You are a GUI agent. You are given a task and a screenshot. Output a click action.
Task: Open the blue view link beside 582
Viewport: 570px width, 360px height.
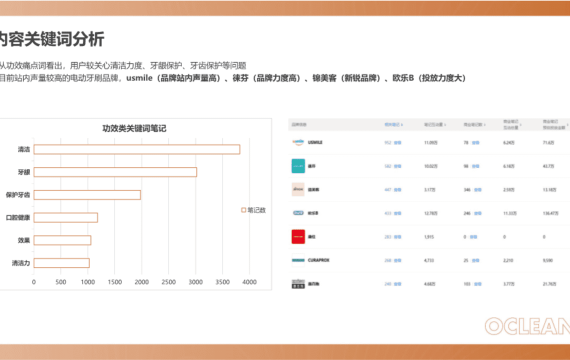pyautogui.click(x=398, y=166)
